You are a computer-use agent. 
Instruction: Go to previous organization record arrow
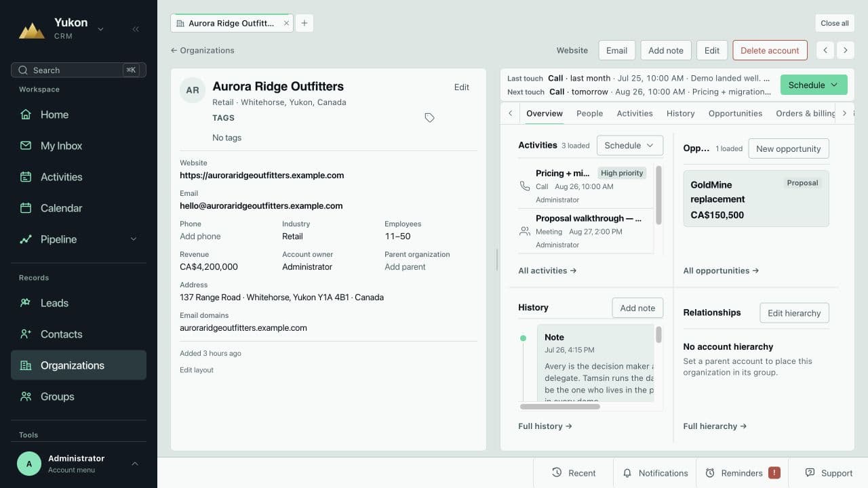click(x=825, y=50)
